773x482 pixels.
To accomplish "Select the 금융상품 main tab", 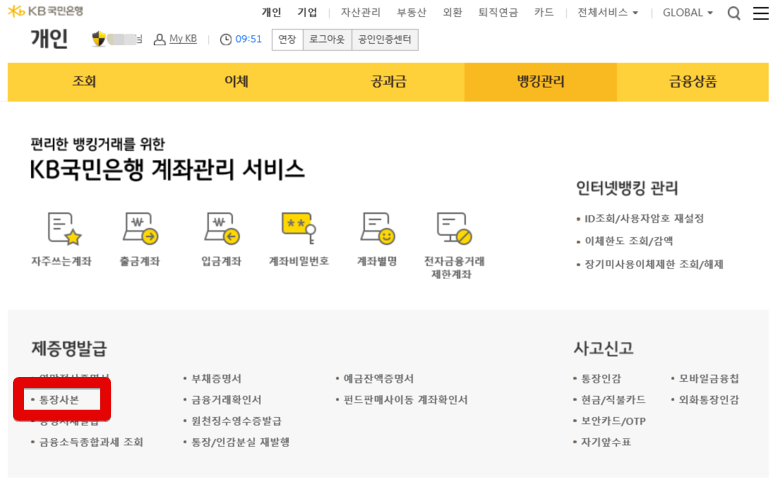I will tap(693, 82).
